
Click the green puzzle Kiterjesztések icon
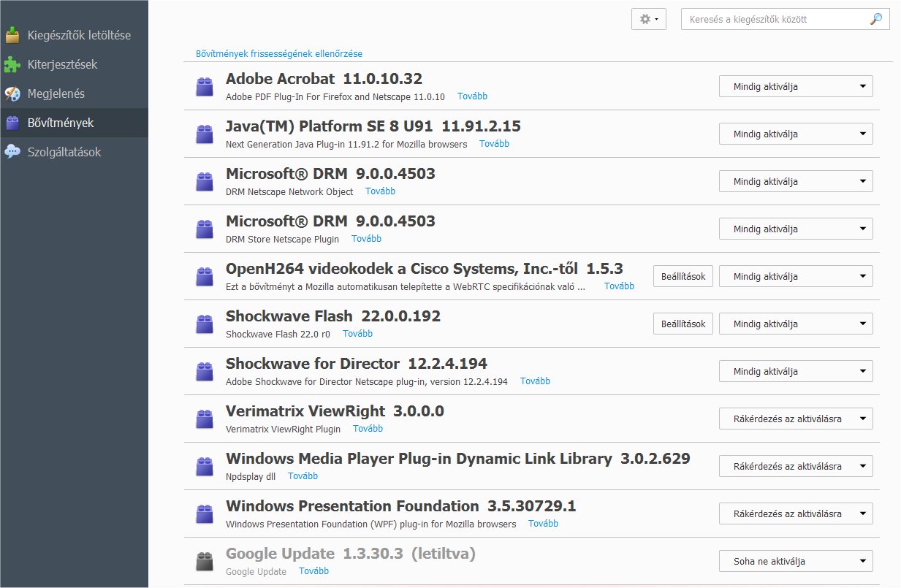pyautogui.click(x=12, y=64)
